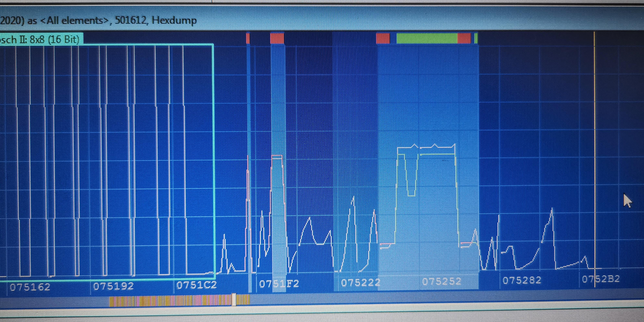Select the 8x8 (16 Bit) map label
The width and height of the screenshot is (644, 322).
pos(41,39)
